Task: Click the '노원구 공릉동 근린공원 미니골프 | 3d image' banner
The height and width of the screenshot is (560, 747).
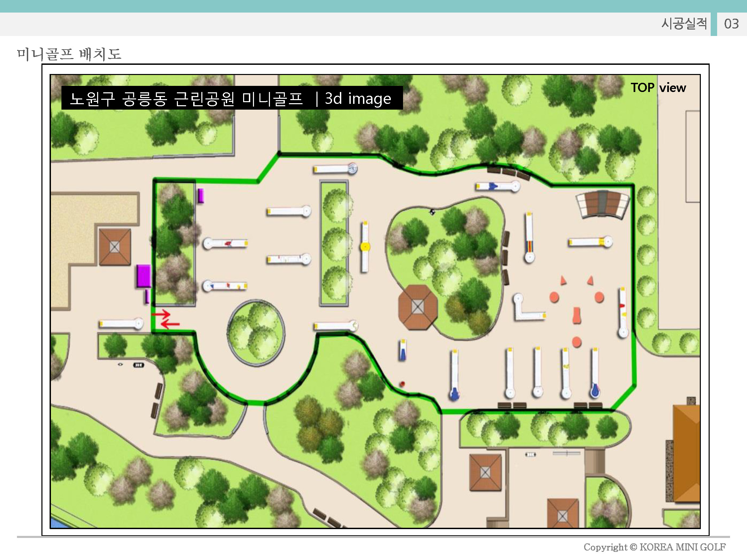Action: click(x=232, y=98)
